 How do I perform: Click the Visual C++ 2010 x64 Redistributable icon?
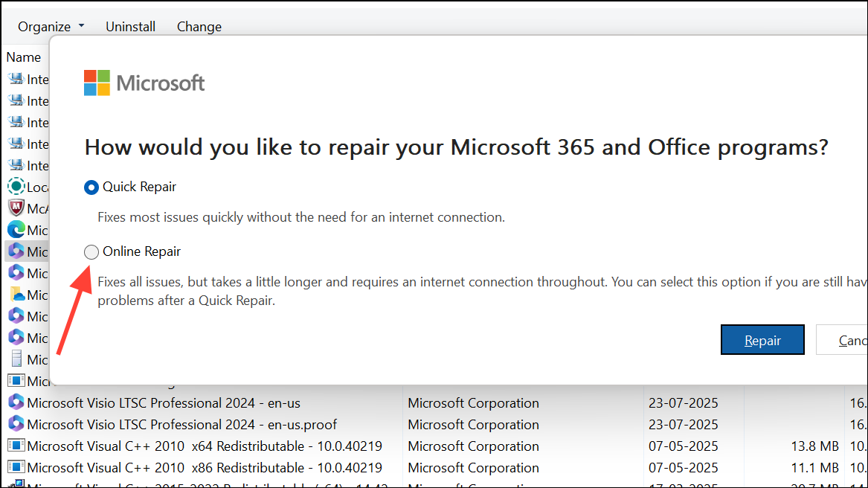pyautogui.click(x=16, y=446)
